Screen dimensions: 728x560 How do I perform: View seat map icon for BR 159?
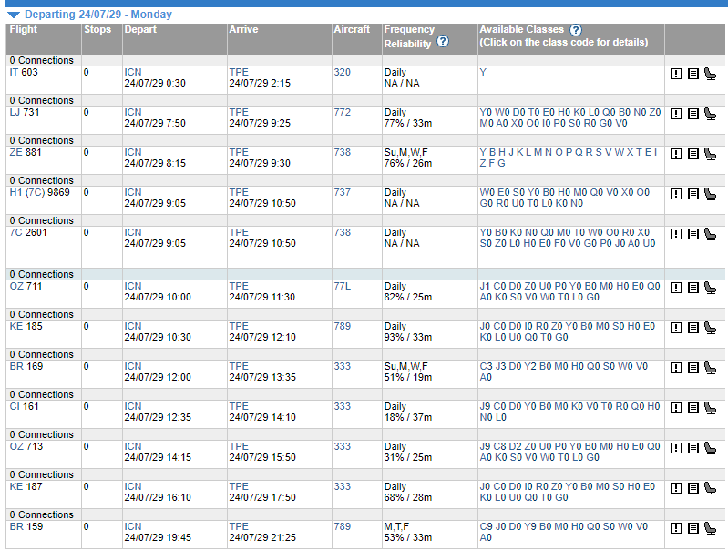tap(711, 528)
